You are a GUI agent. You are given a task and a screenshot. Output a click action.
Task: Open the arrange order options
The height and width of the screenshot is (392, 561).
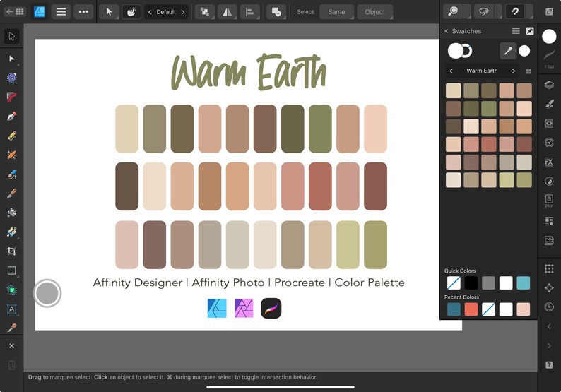(x=205, y=12)
